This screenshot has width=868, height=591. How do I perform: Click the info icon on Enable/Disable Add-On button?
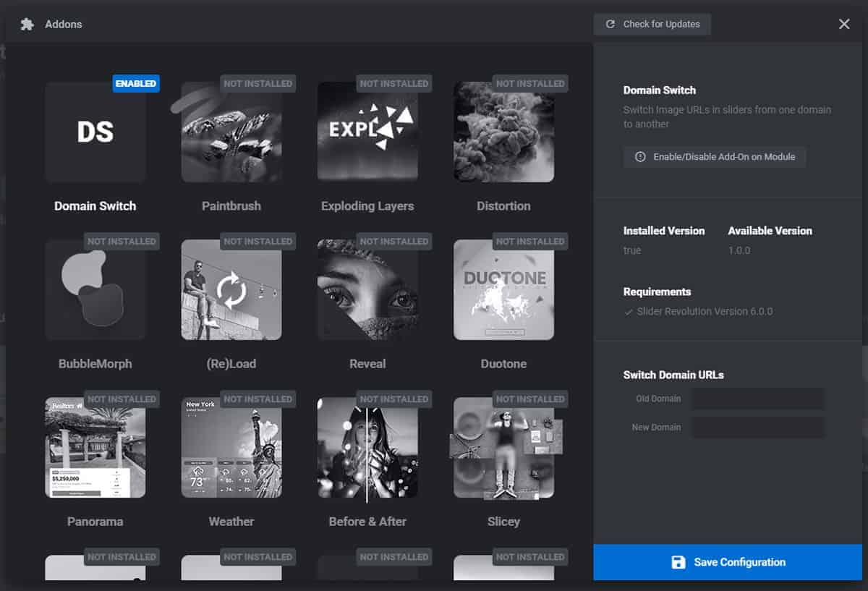tap(640, 157)
